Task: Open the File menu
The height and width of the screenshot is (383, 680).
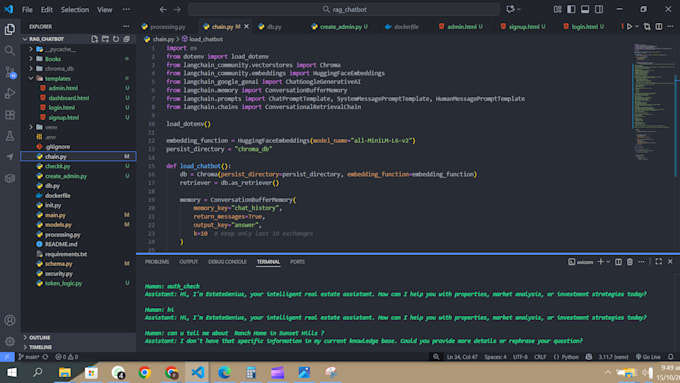Action: pos(27,10)
